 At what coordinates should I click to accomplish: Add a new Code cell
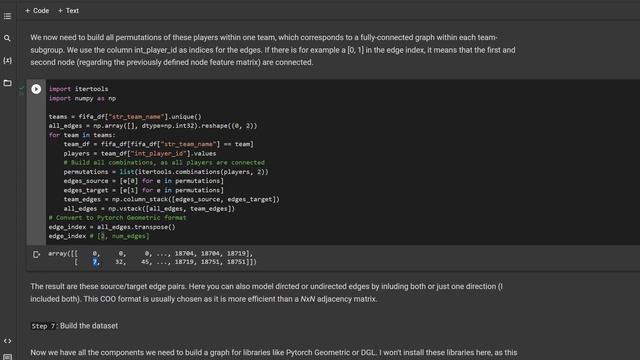tap(37, 11)
